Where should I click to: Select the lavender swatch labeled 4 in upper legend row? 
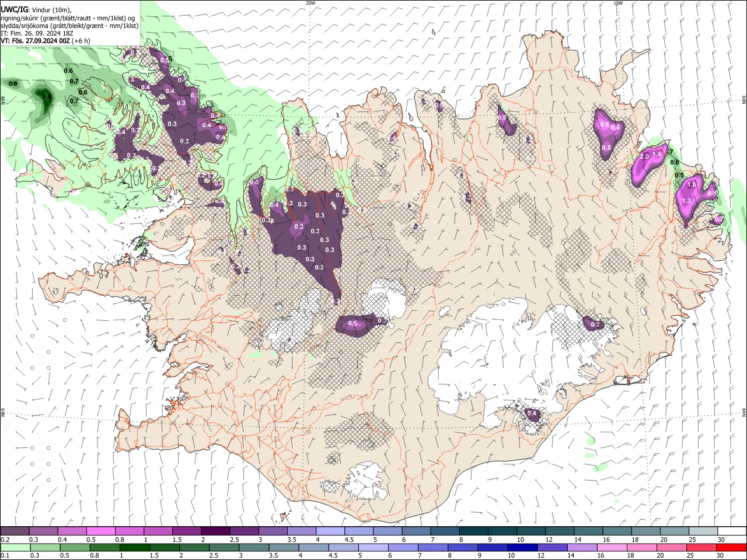[x=330, y=531]
